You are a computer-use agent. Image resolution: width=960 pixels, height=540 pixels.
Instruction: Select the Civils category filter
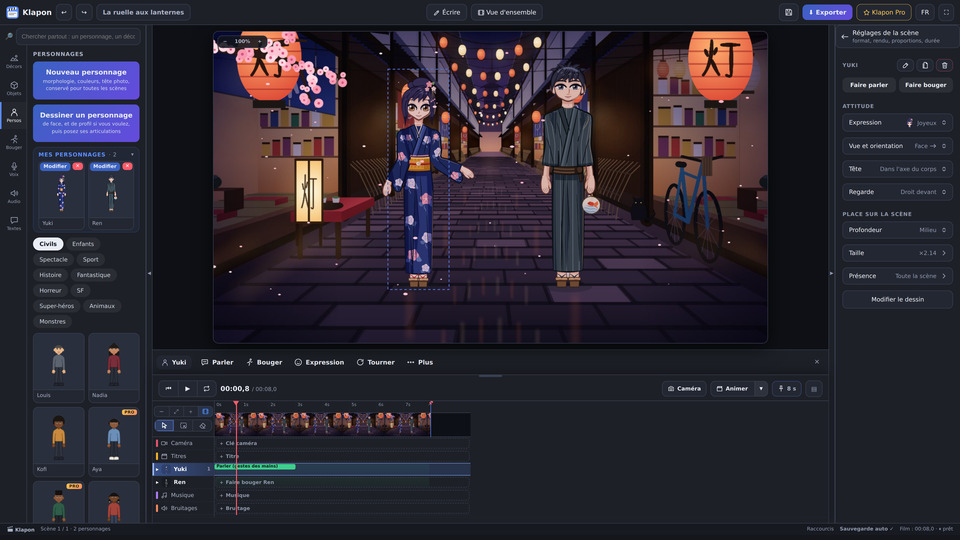[48, 244]
